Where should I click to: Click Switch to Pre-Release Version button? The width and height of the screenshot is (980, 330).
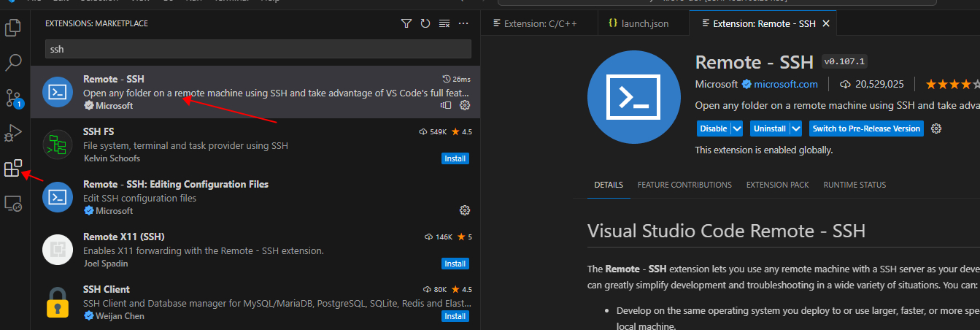pyautogui.click(x=866, y=128)
